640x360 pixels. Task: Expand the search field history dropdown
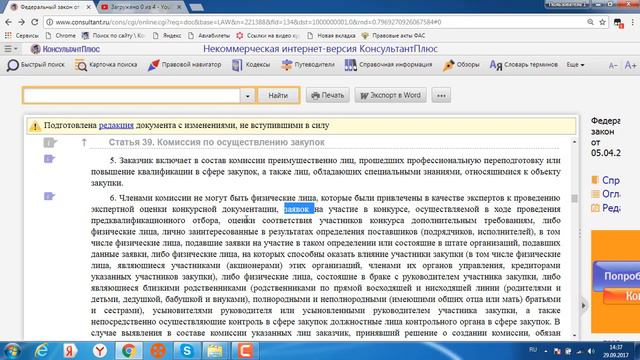(247, 96)
